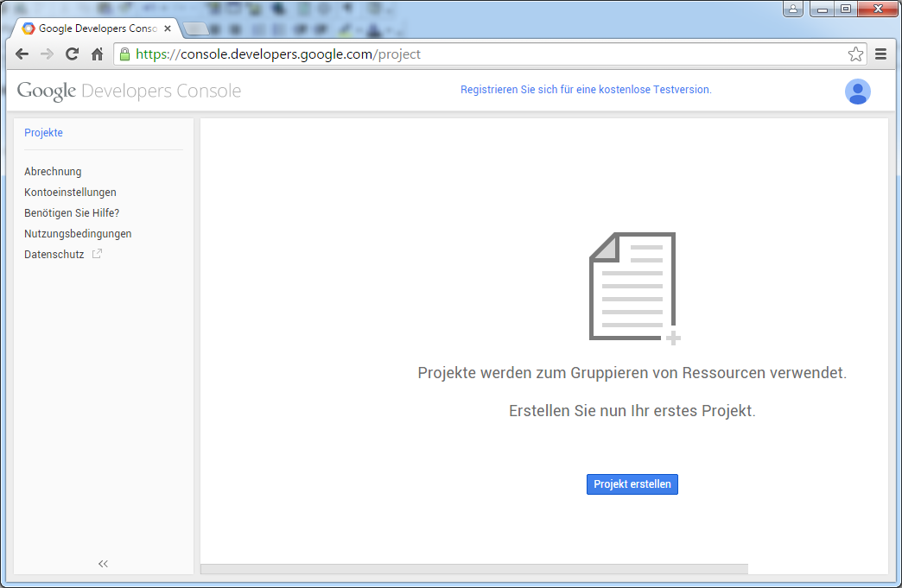Image resolution: width=902 pixels, height=588 pixels.
Task: Click the browser back arrow
Action: (22, 54)
